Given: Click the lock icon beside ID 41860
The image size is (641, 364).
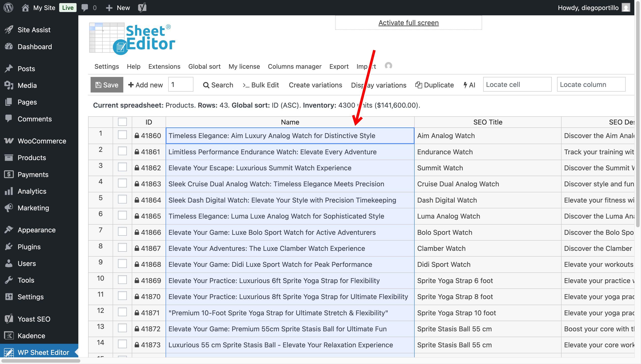Looking at the screenshot, I should point(137,135).
